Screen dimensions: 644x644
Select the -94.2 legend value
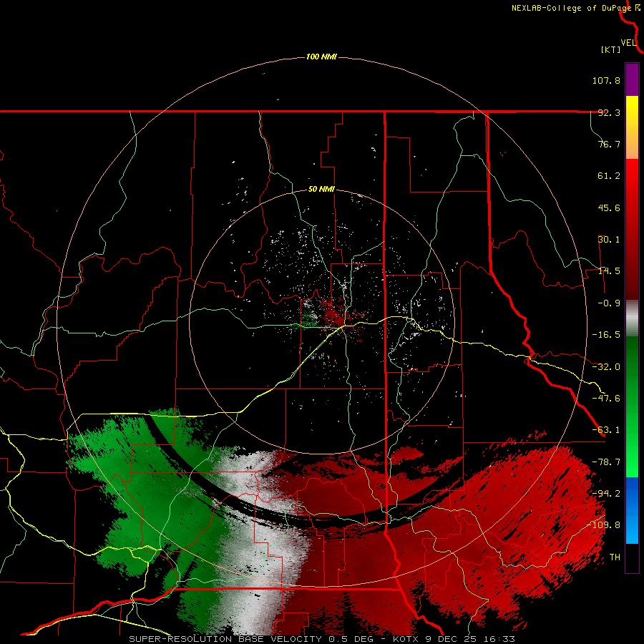point(606,494)
